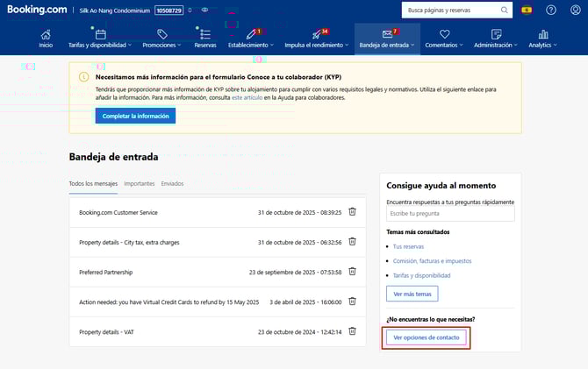Click the search magnifier icon
The height and width of the screenshot is (369, 588).
click(505, 11)
